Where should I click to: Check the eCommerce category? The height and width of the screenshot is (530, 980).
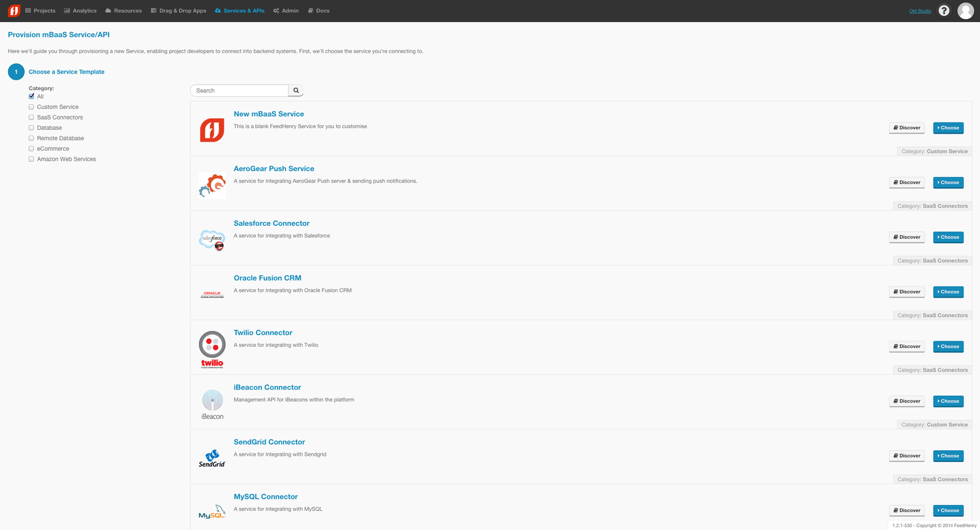pos(31,148)
